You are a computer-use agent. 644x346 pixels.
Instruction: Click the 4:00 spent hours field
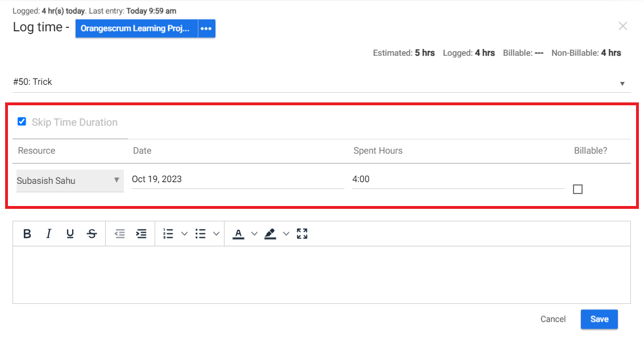458,179
